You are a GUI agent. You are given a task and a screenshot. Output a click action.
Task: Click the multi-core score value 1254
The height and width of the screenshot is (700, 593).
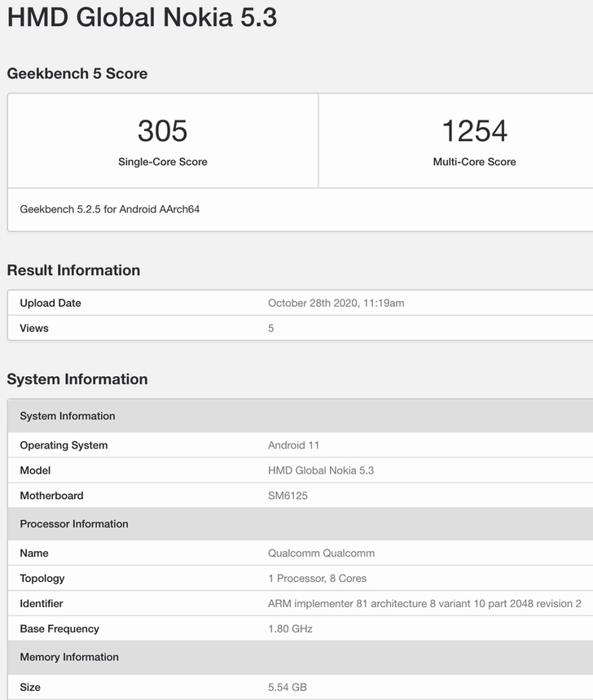click(474, 131)
